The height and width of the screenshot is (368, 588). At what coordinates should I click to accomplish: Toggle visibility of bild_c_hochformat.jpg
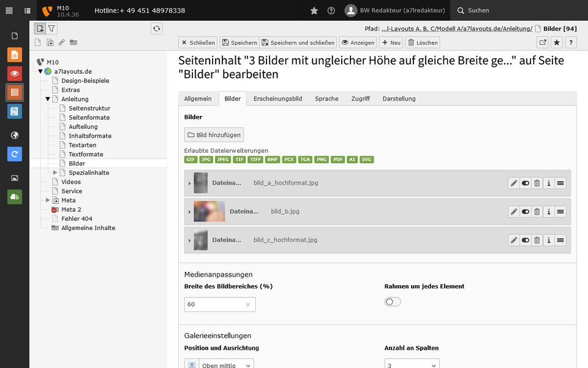526,240
